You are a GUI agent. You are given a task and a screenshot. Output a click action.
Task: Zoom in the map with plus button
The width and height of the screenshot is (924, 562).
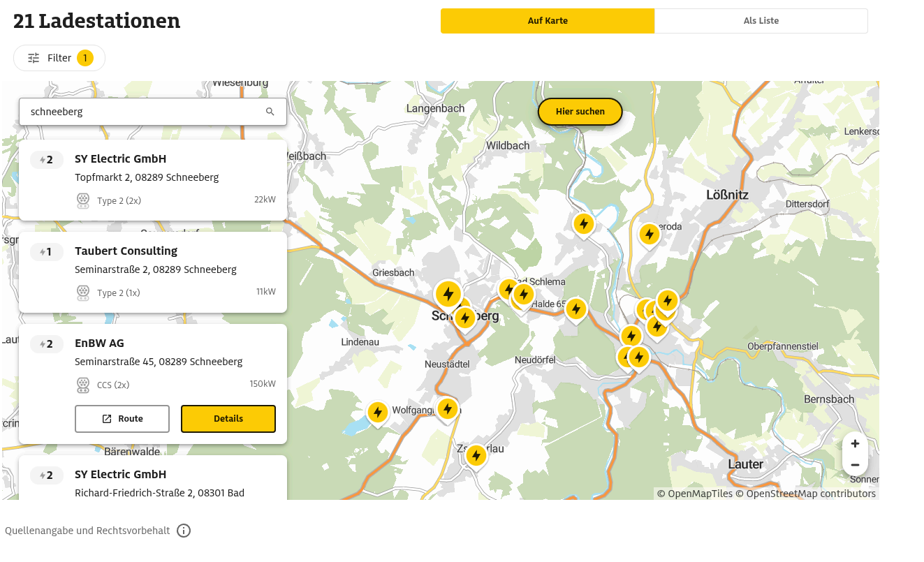855,443
